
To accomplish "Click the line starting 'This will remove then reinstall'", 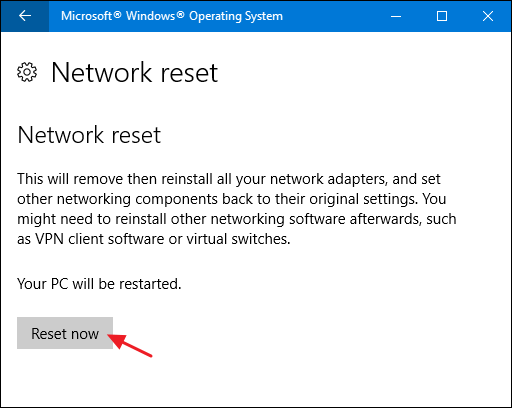I will tap(229, 179).
